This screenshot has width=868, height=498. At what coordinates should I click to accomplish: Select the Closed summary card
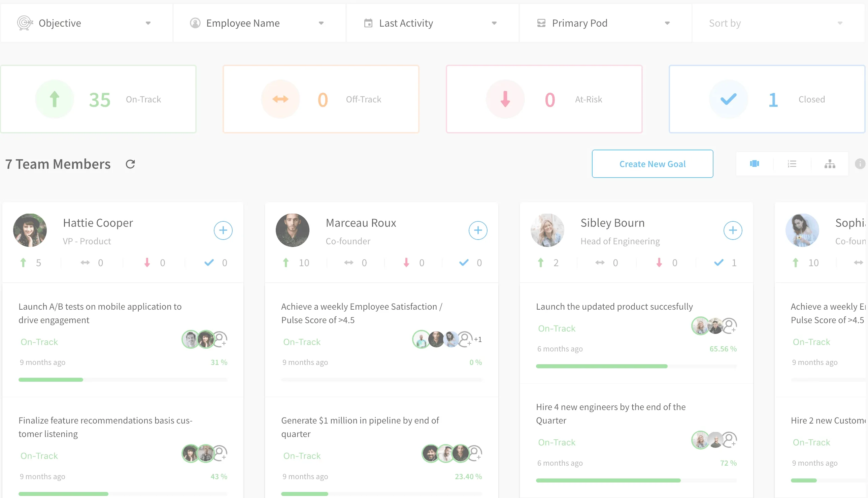pos(767,99)
